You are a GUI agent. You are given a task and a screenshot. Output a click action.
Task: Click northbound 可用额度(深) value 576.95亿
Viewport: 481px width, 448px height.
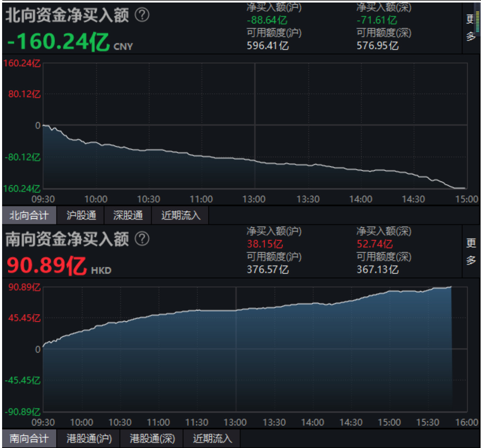377,46
